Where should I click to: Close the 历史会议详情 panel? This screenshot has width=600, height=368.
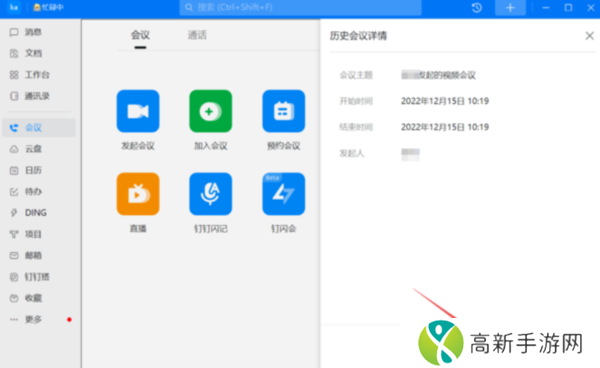(x=589, y=36)
